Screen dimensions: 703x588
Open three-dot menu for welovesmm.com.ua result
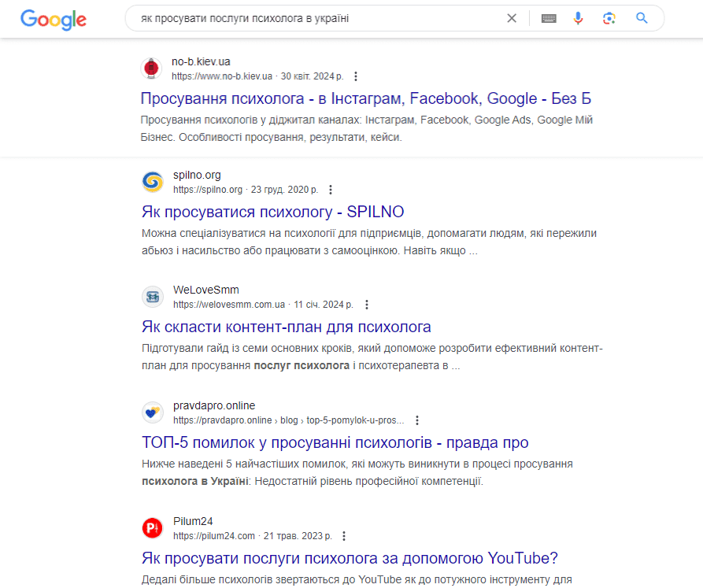[x=367, y=305]
